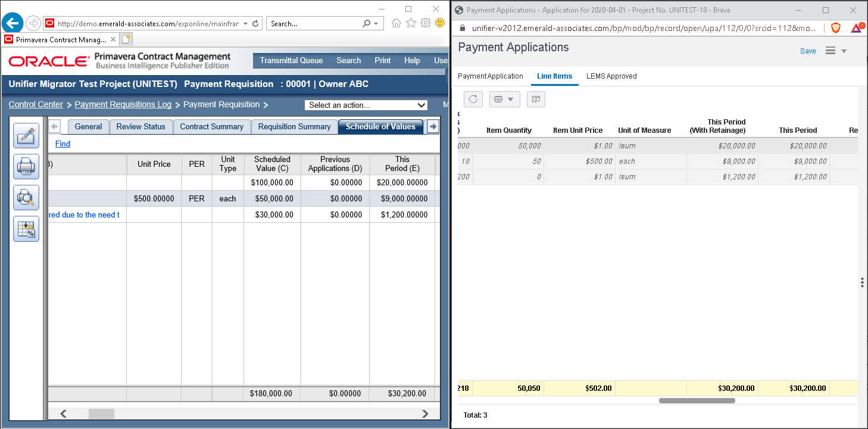The image size is (868, 429).
Task: Refresh the Line Items grid in Payment Applications
Action: tap(473, 99)
